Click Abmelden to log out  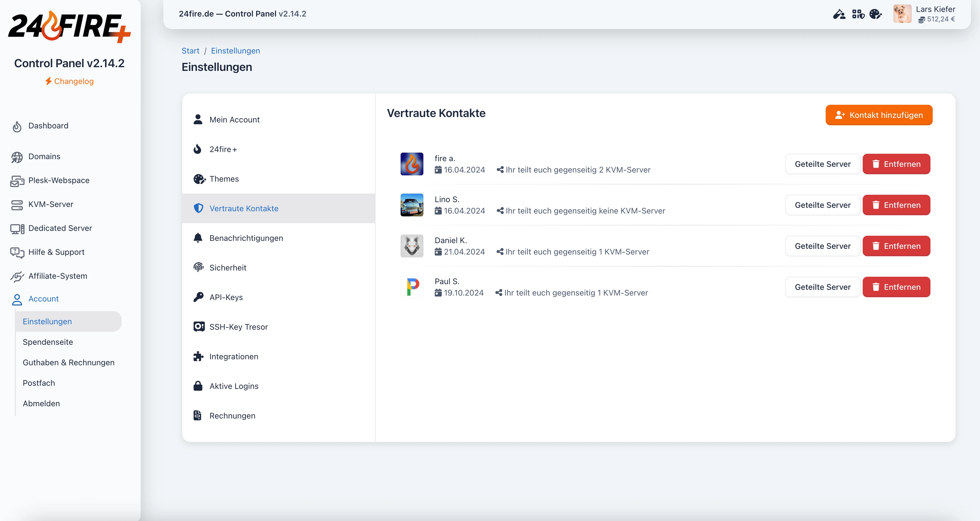pos(41,403)
